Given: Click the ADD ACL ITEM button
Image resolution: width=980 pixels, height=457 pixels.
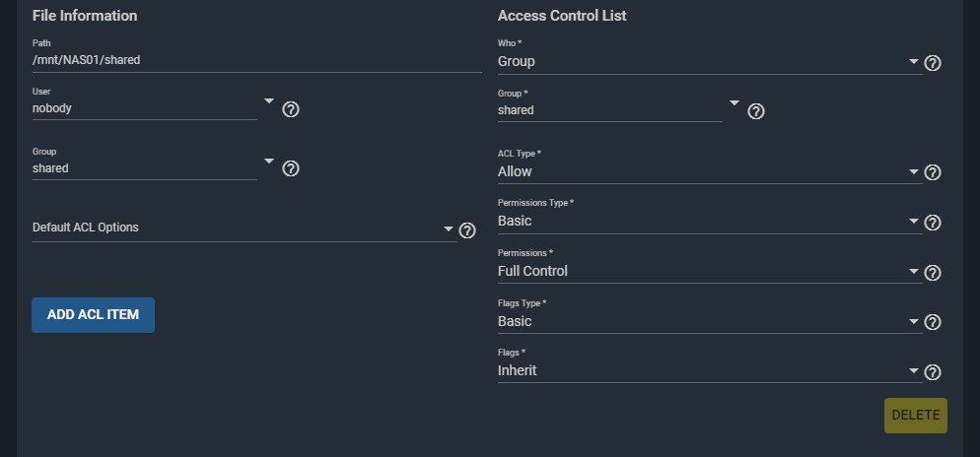Looking at the screenshot, I should tap(93, 314).
